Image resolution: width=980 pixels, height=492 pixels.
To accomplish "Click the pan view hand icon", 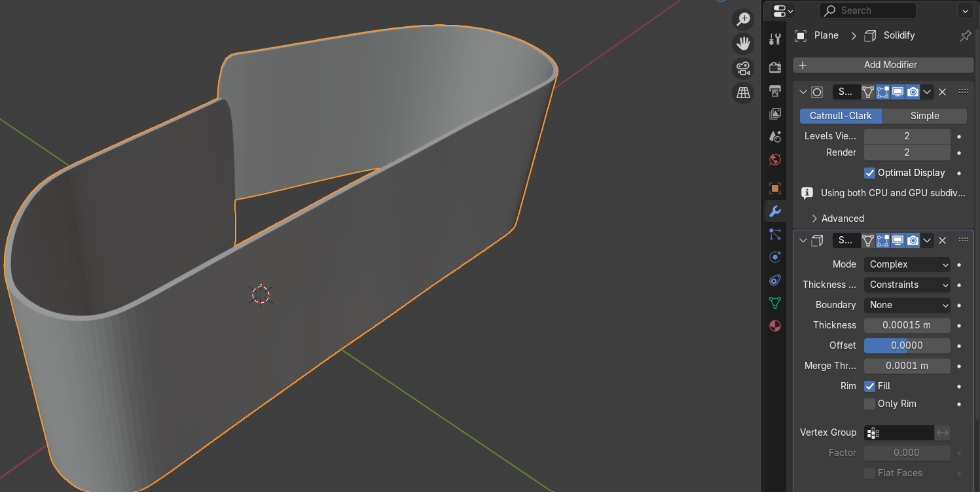I will tap(743, 43).
